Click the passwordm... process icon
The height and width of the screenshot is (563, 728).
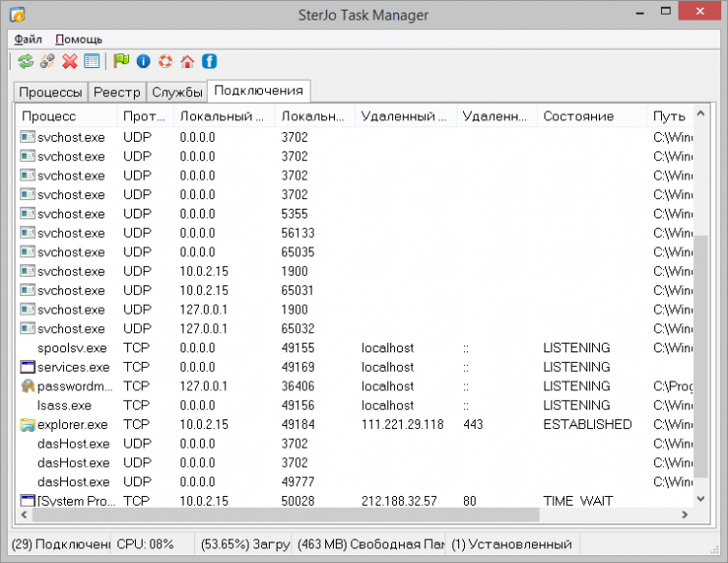click(28, 386)
